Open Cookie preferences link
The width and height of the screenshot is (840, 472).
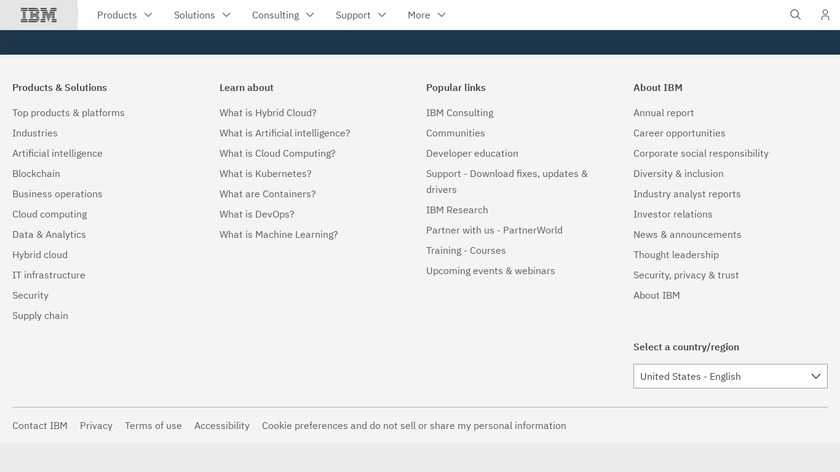(x=414, y=425)
